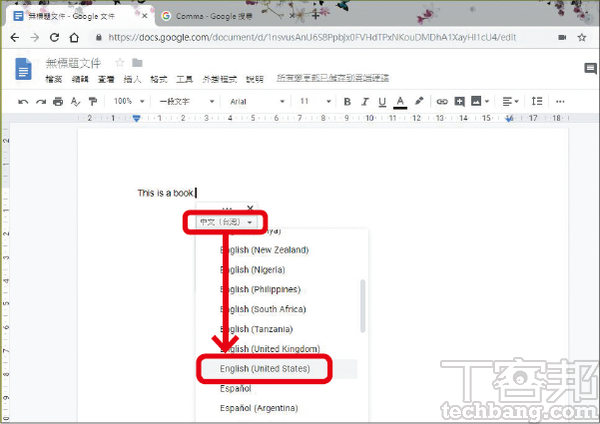Click the address bar URL
Image resolution: width=600 pixels, height=424 pixels.
[312, 38]
